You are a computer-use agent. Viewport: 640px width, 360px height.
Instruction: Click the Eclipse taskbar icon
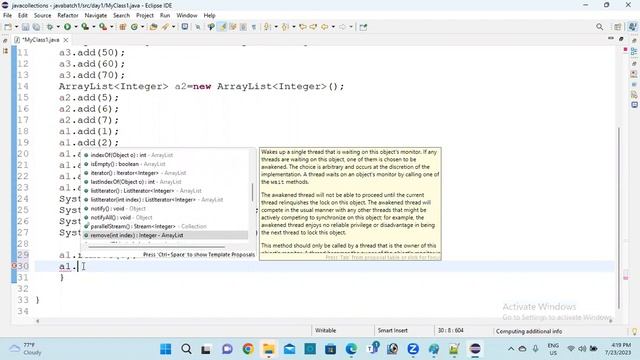(475, 349)
